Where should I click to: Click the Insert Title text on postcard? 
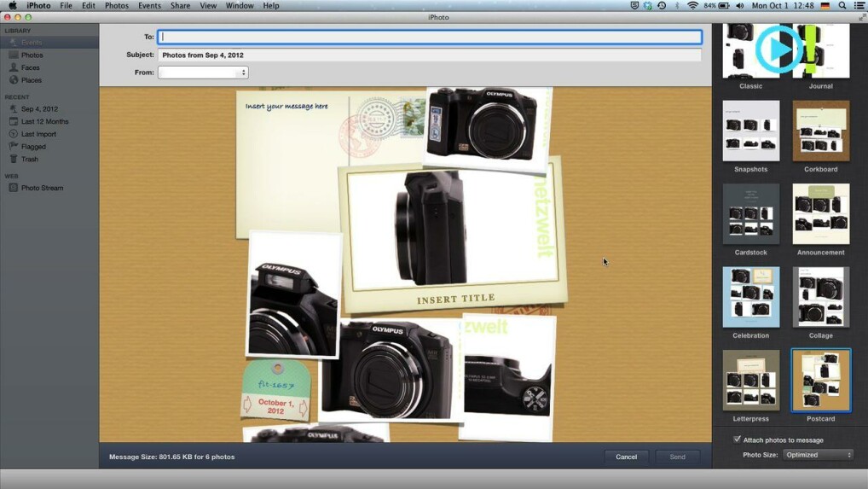pyautogui.click(x=455, y=300)
